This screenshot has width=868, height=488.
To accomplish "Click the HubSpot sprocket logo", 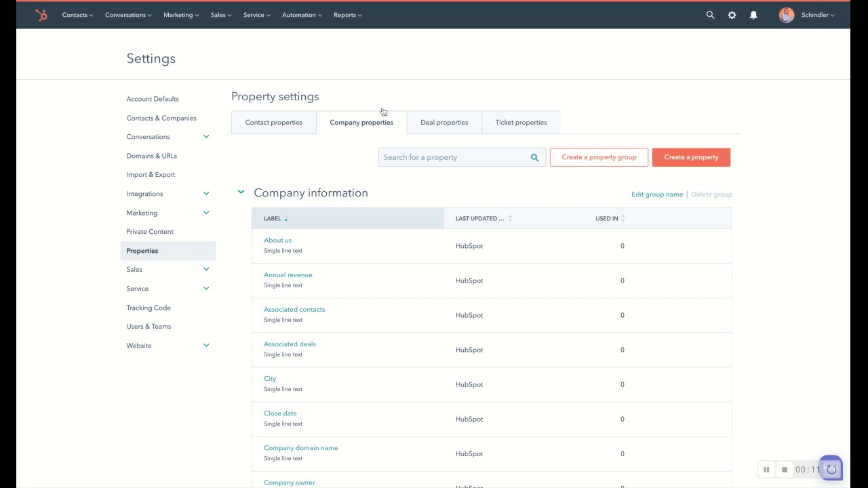I will tap(41, 15).
